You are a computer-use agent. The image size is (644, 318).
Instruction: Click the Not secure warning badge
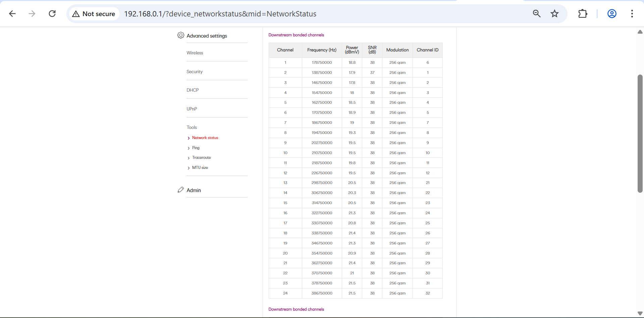[x=94, y=14]
